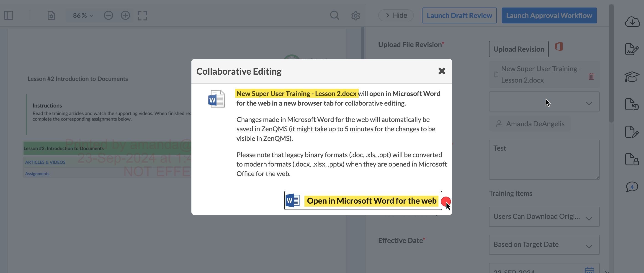Click the Word document icon in the dialog
This screenshot has width=644, height=273.
[216, 99]
